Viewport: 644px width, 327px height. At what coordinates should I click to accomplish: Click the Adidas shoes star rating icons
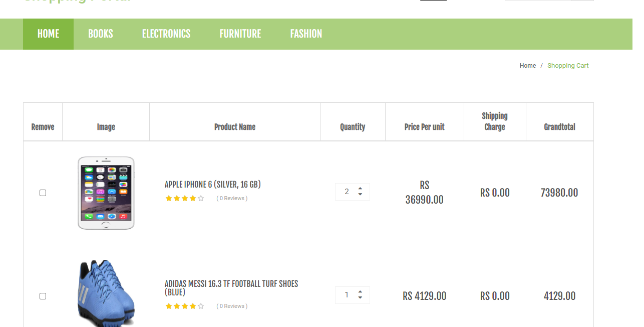(x=185, y=306)
